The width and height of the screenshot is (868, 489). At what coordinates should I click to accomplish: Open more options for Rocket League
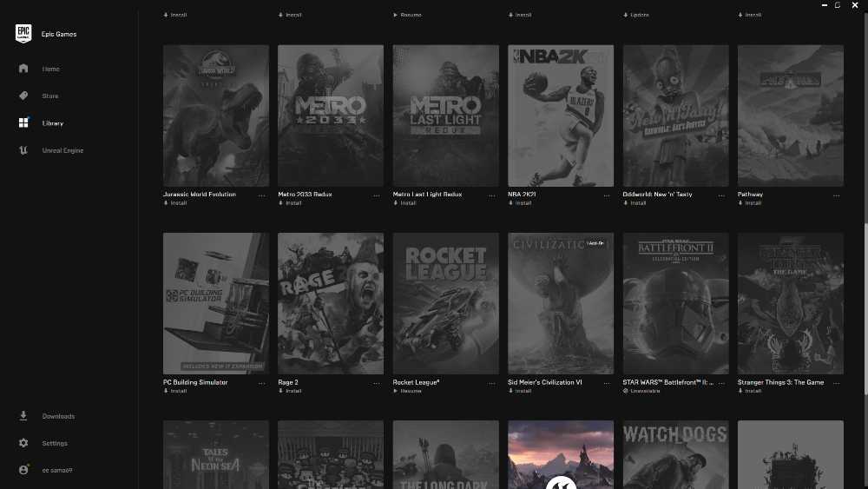pos(491,383)
